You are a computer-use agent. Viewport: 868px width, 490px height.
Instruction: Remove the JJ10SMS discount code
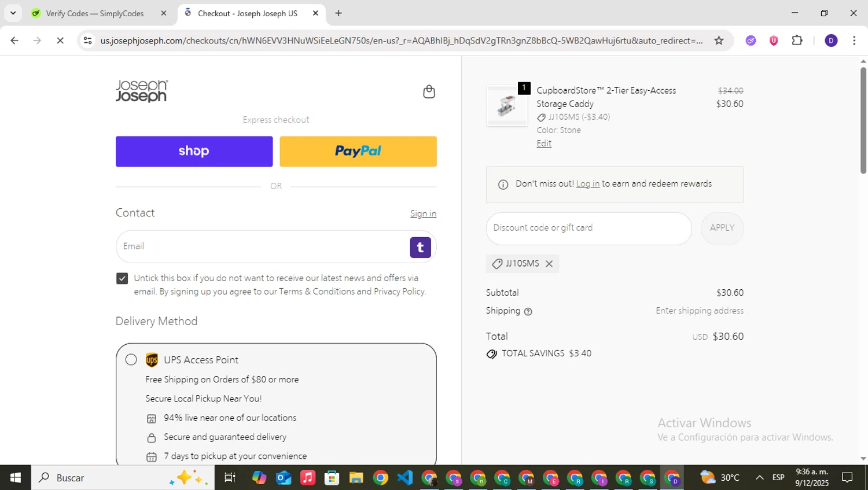click(549, 264)
